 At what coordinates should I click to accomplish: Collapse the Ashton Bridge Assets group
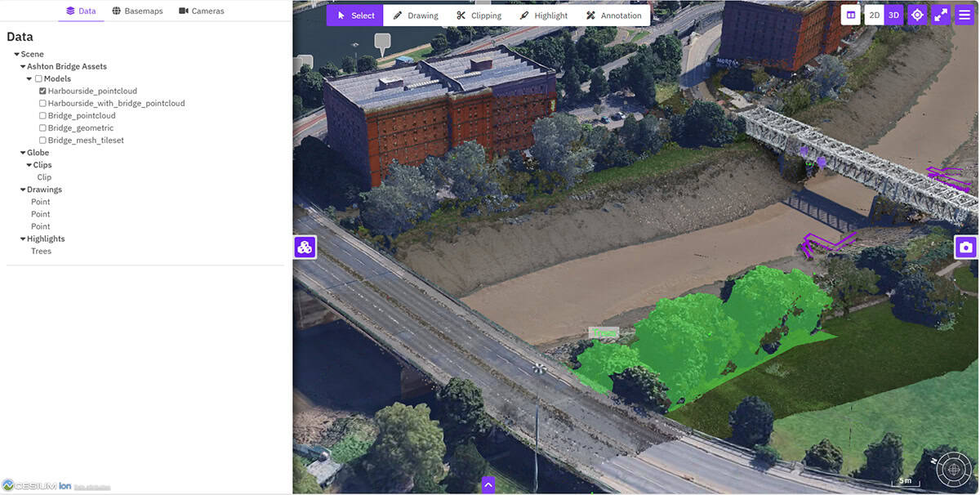[23, 67]
